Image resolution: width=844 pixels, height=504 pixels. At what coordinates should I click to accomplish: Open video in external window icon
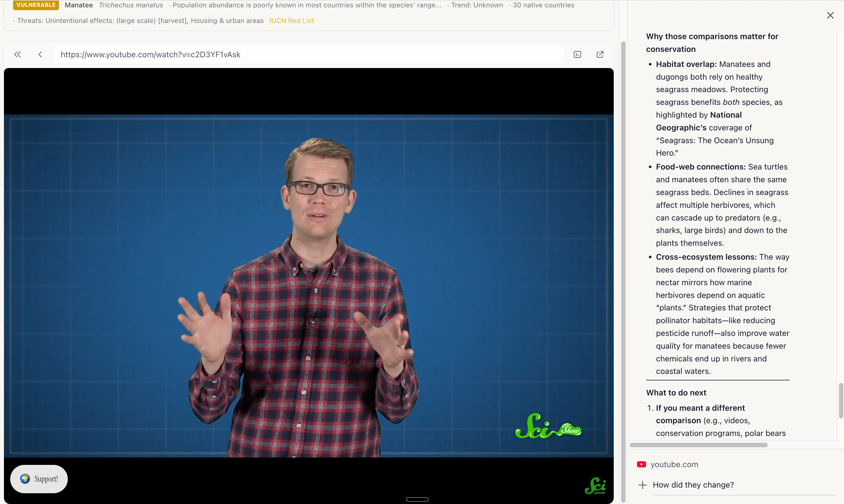click(600, 54)
